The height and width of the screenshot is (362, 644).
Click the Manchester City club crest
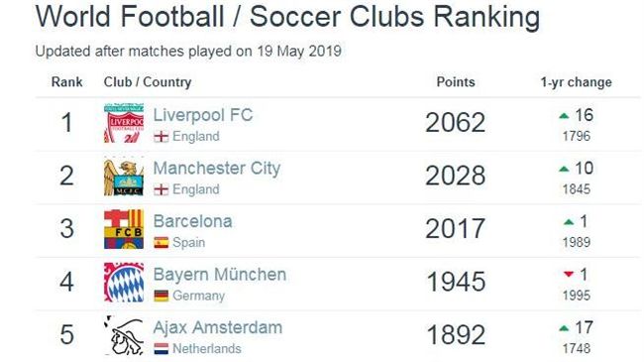124,177
